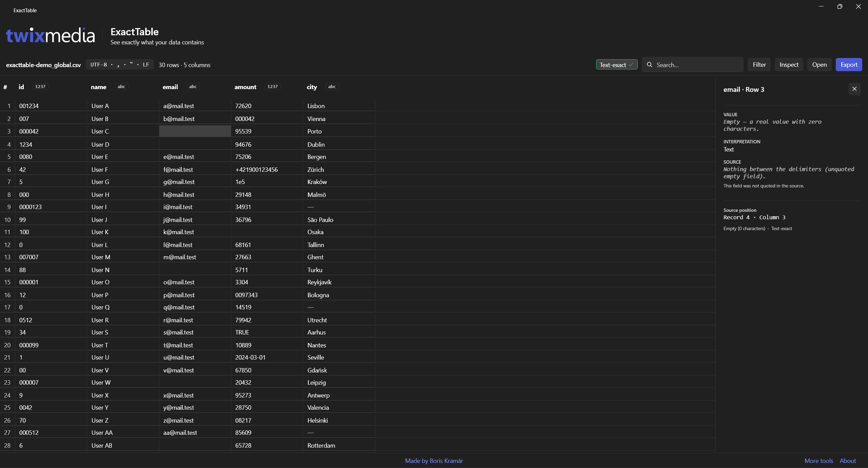
Task: Select the name cell User AB
Action: (123, 445)
